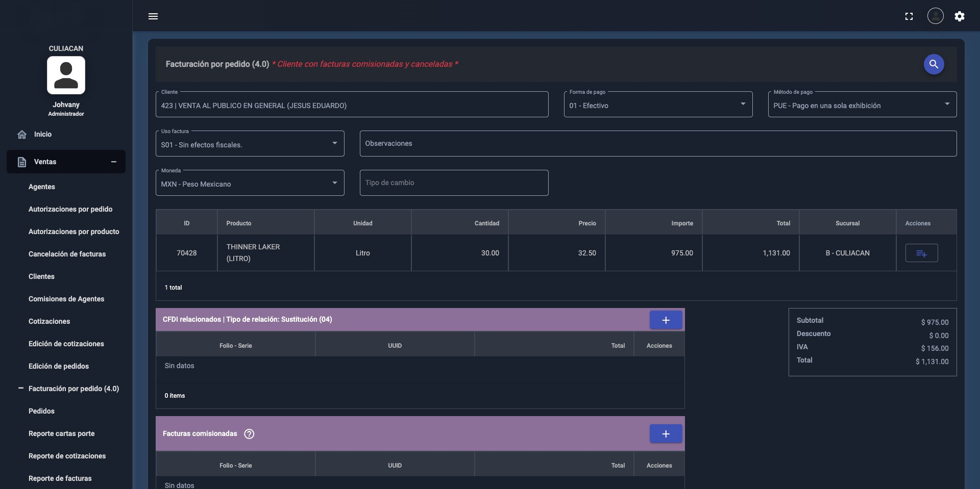
Task: Click the Unidad column header
Action: (x=362, y=223)
